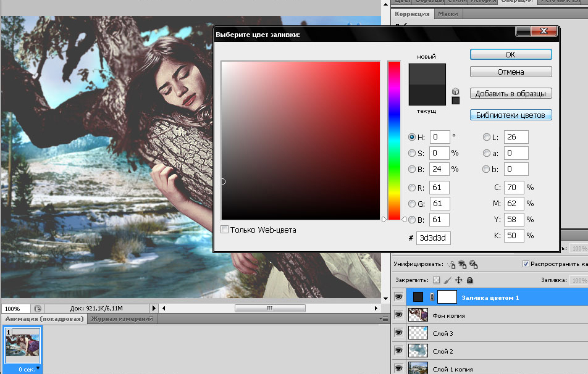
Task: Select the H hue radio button
Action: point(412,137)
